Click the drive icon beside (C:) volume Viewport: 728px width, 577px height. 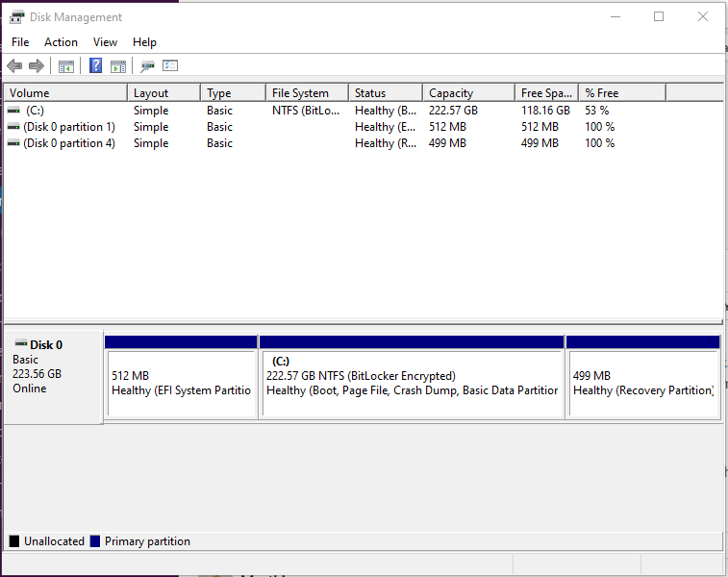[13, 111]
